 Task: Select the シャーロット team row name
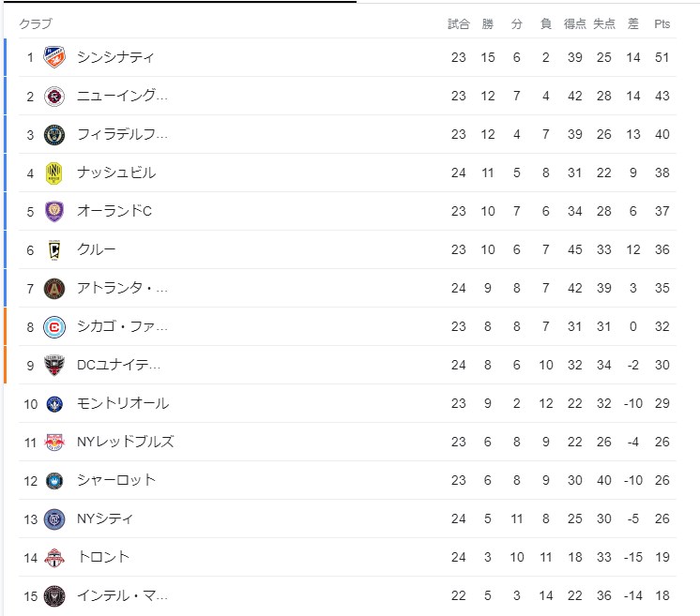(116, 480)
